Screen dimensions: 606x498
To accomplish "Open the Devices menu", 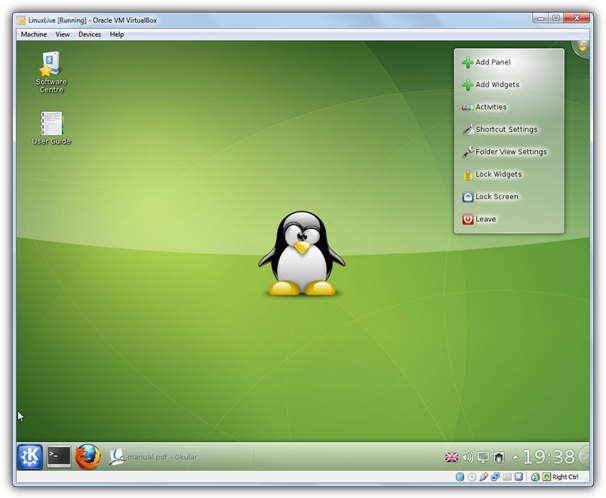I will [x=90, y=34].
